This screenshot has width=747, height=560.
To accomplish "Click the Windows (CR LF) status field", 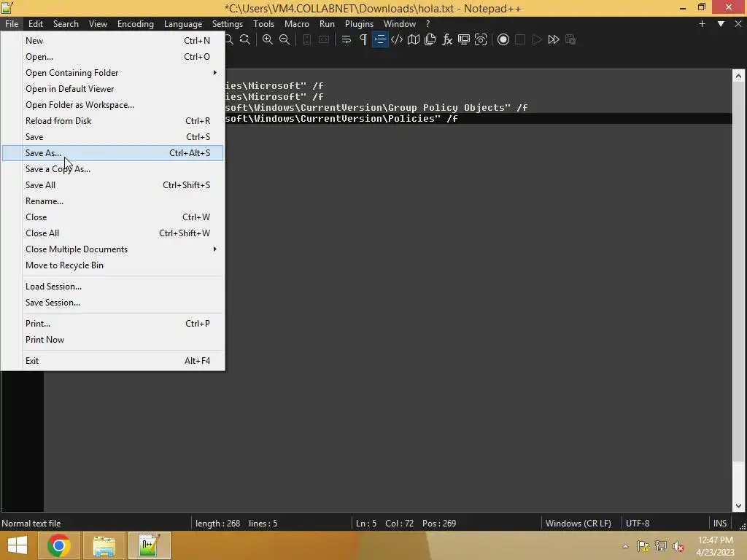I will [578, 524].
